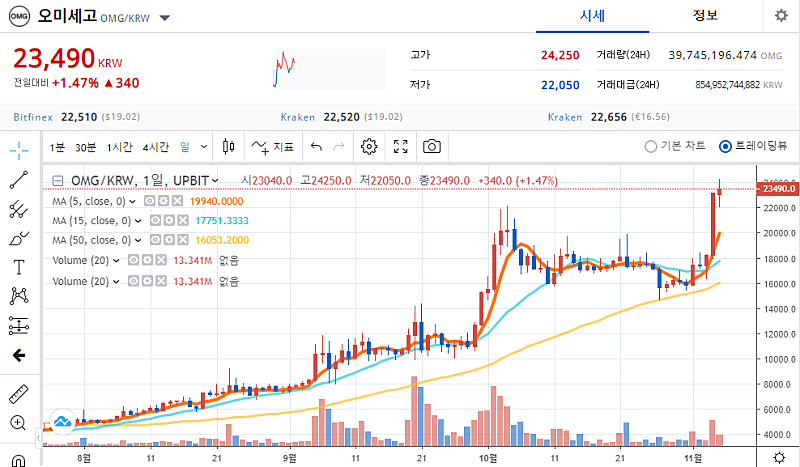Image resolution: width=800 pixels, height=467 pixels.
Task: Open chart properties gear in toolbar
Action: click(369, 147)
